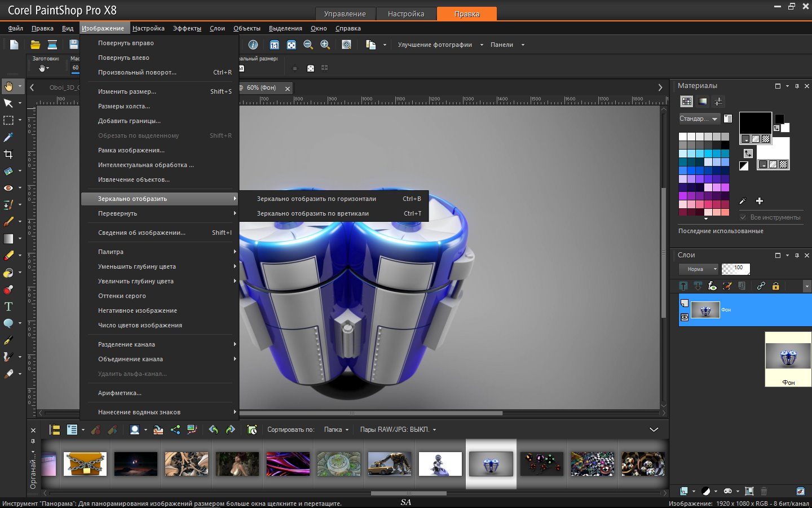Toggle RAW/JPG pairs setting ВЫКЛ.
Image resolution: width=812 pixels, height=508 pixels.
coord(399,430)
